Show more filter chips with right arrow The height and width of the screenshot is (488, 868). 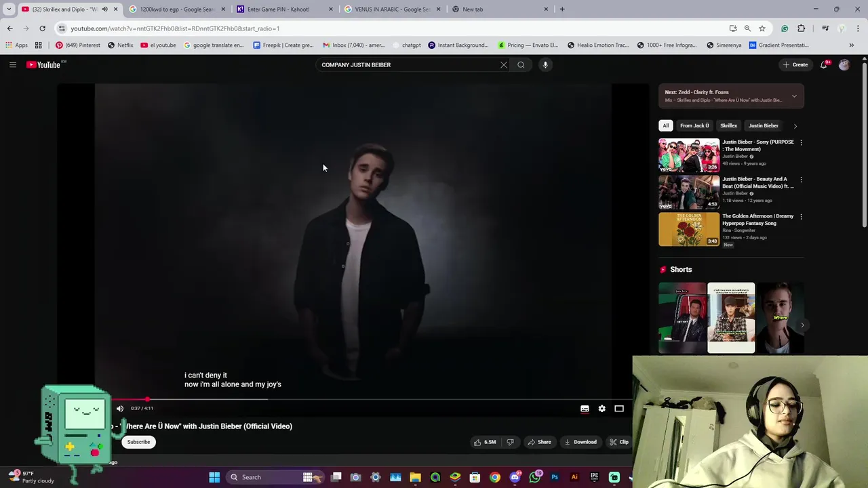795,125
